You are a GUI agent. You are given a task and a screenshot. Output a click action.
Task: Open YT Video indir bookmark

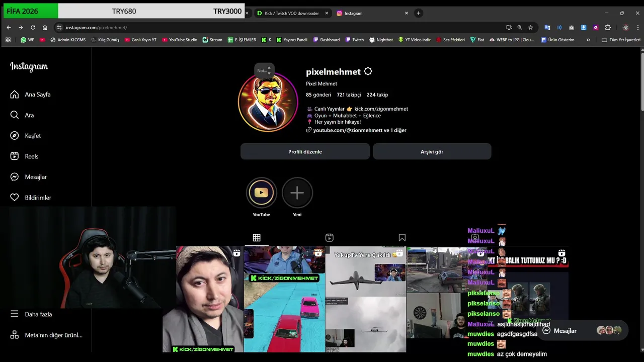(x=414, y=40)
